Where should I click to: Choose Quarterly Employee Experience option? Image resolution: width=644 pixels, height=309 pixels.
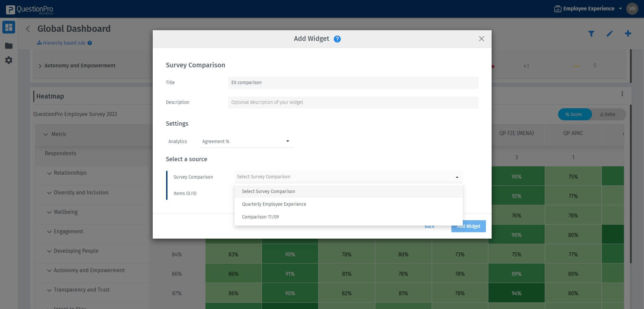(348, 204)
